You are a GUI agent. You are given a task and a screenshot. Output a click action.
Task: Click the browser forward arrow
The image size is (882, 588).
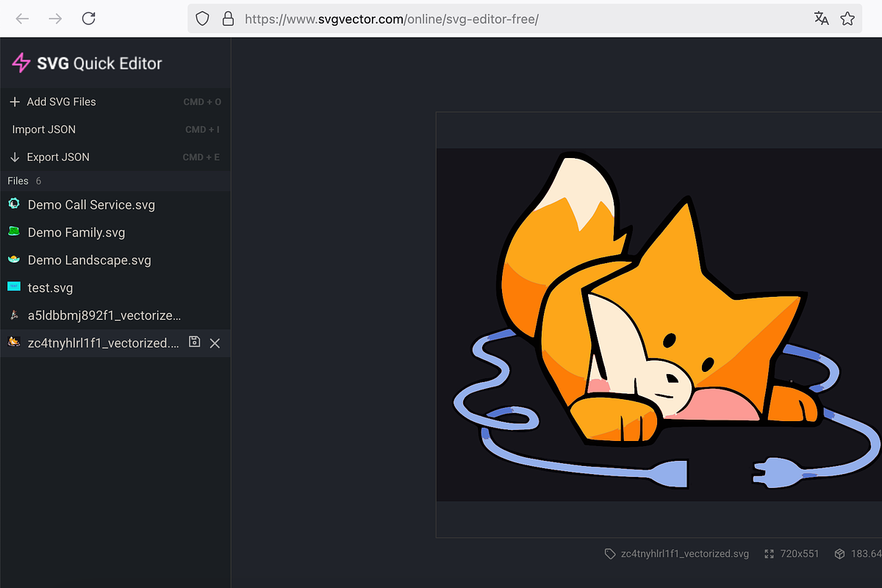pos(55,18)
